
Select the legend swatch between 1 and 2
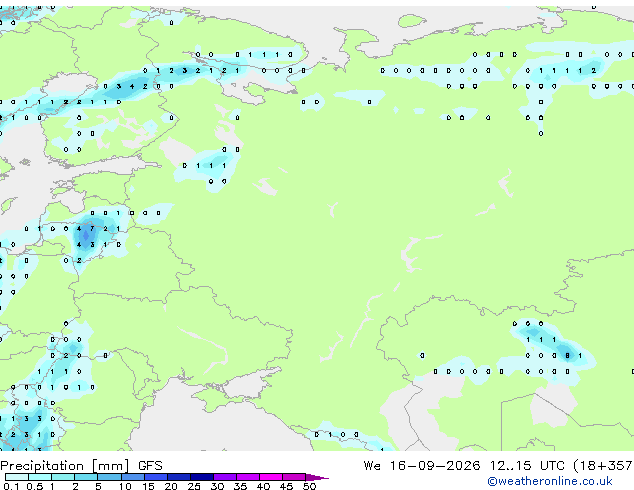point(63,477)
